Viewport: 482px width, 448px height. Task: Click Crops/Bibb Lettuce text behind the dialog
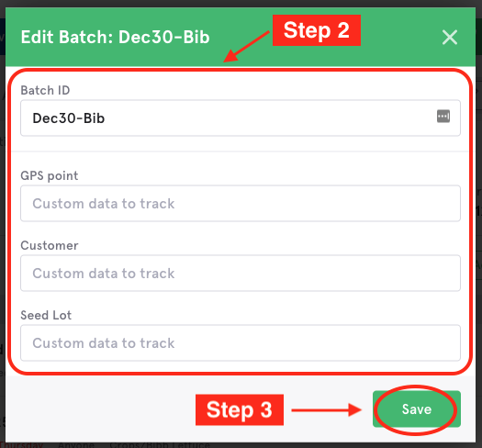click(x=160, y=444)
